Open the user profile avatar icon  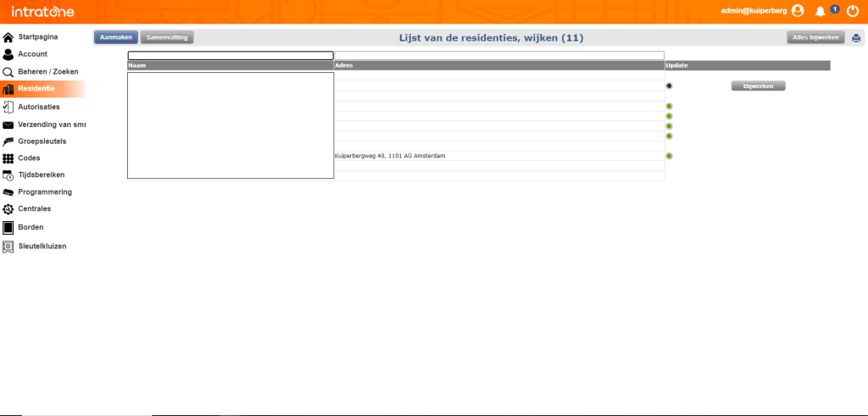click(x=797, y=11)
